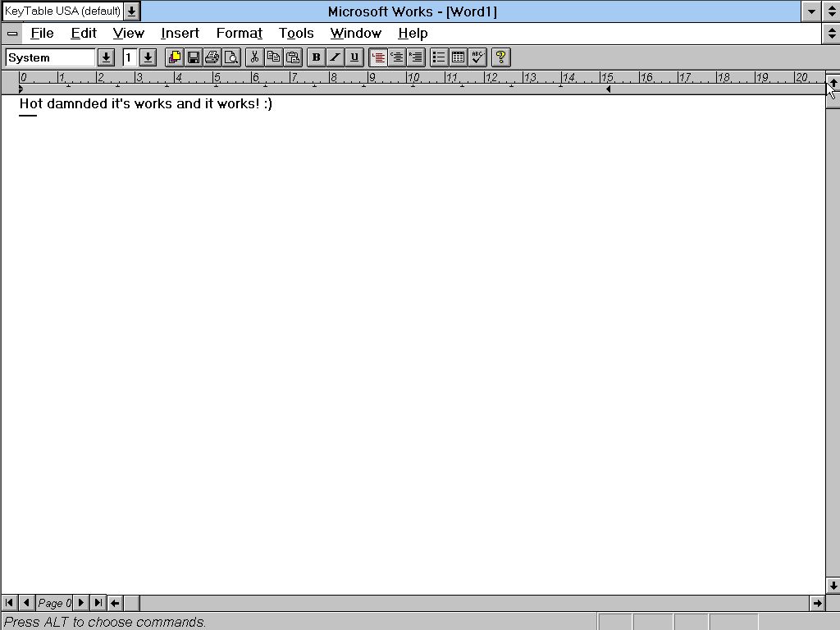Expand the font size dropdown arrow
This screenshot has height=630, width=840.
[x=148, y=57]
